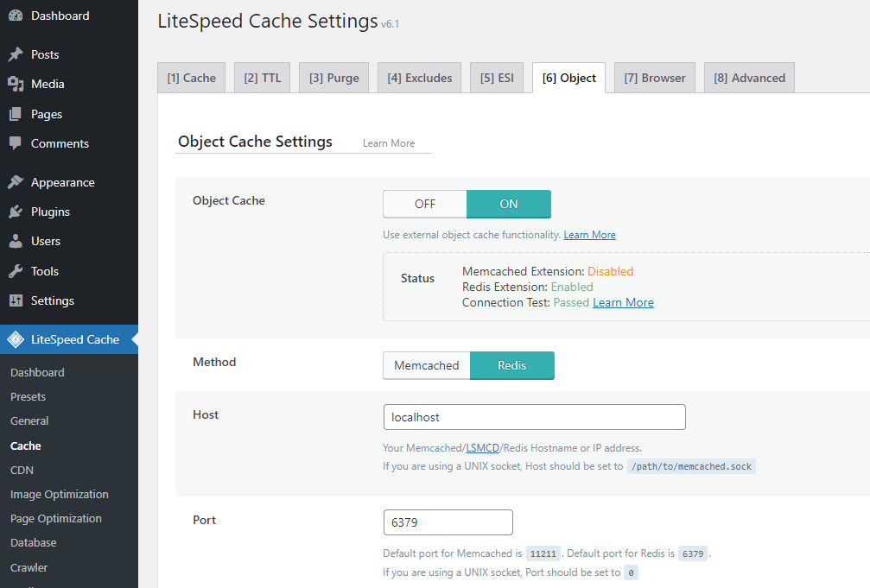Turn Object Cache OFF
The image size is (870, 588).
[425, 204]
